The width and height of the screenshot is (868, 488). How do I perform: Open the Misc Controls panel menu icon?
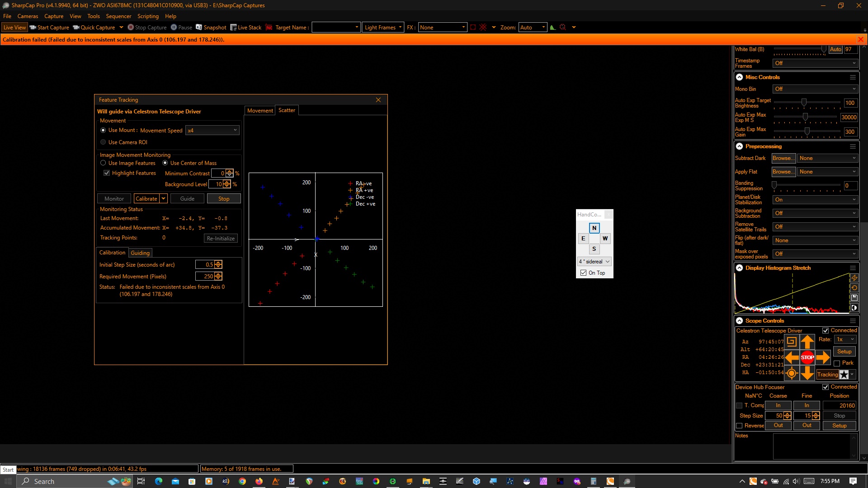tap(853, 77)
